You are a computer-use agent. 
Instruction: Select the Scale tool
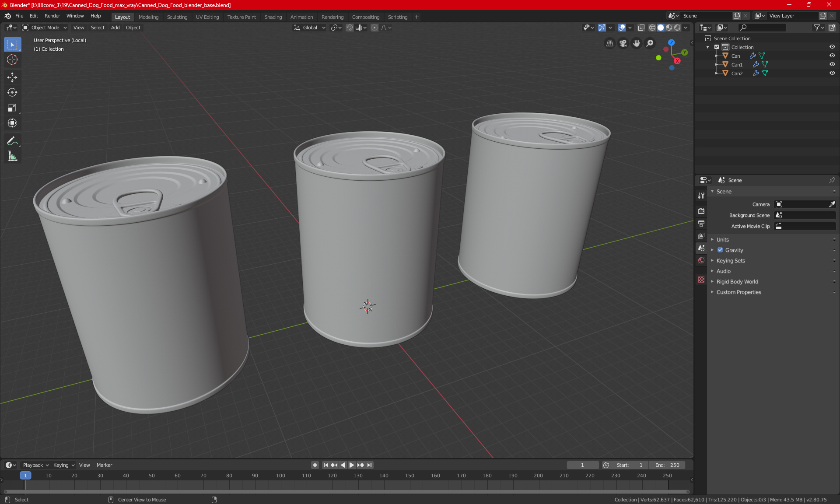[x=12, y=108]
